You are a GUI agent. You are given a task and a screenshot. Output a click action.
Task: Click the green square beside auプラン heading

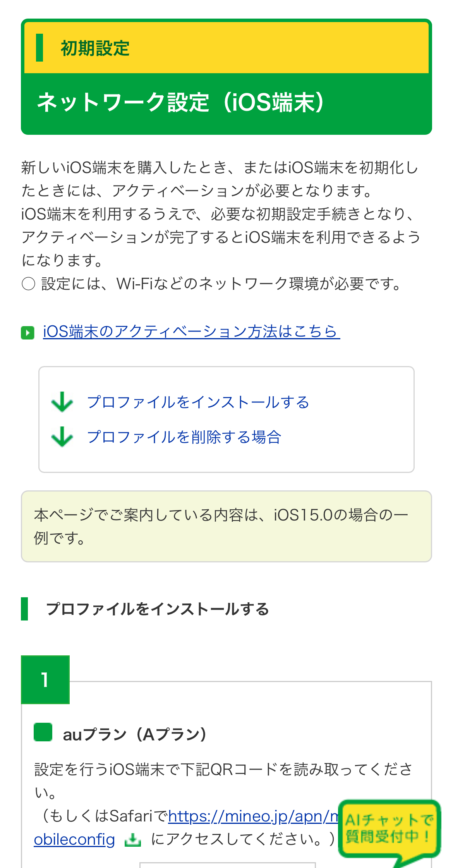43,732
